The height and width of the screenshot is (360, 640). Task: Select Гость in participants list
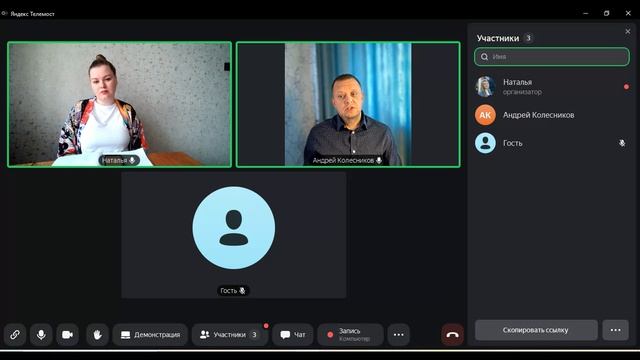[552, 143]
